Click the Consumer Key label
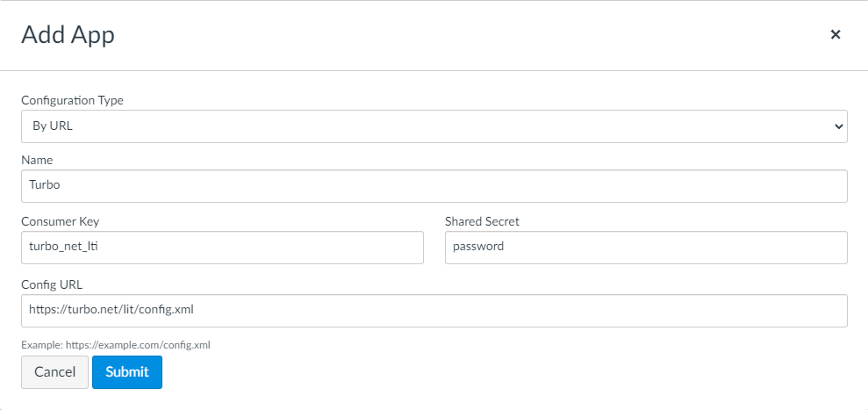The height and width of the screenshot is (410, 868). click(x=66, y=221)
